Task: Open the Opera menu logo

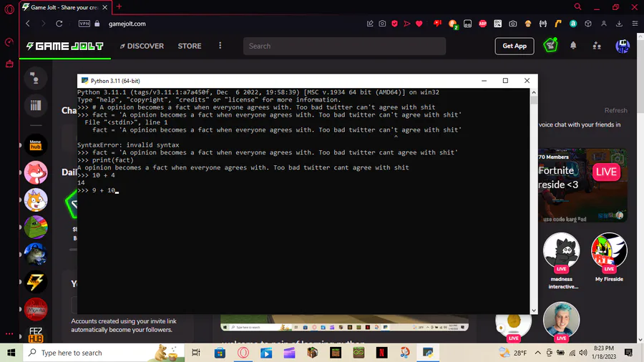Action: point(9,9)
